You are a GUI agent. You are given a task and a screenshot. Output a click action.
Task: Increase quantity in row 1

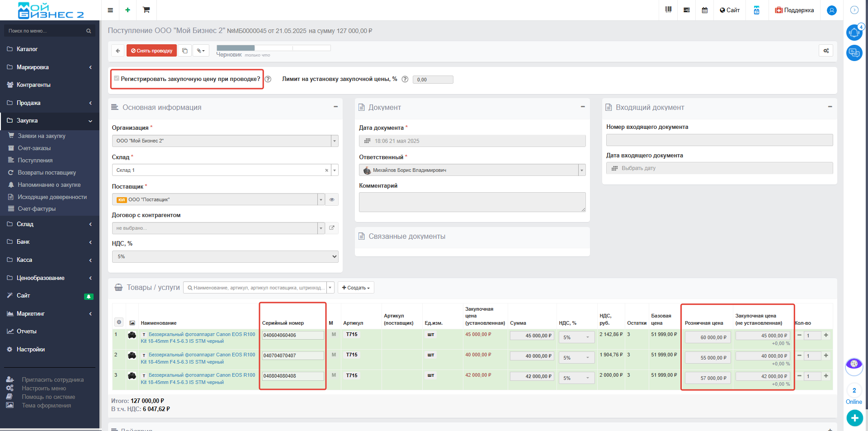tap(826, 335)
